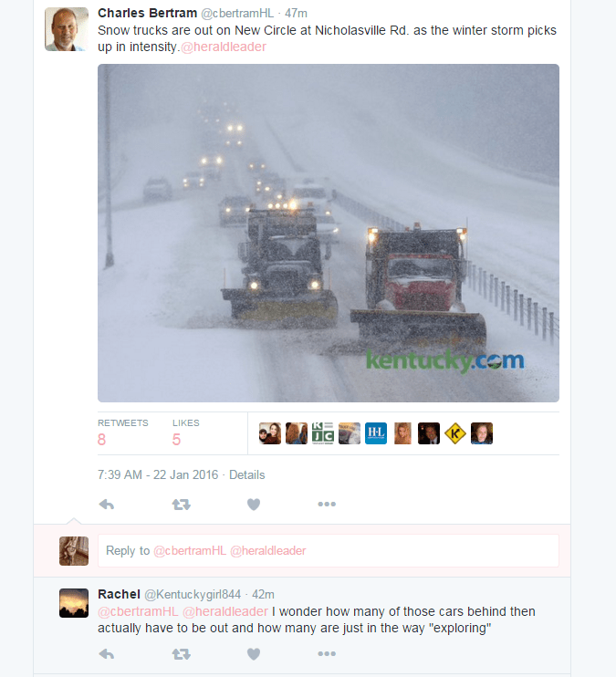View the 8 retweets list
This screenshot has height=677, width=616.
(122, 432)
